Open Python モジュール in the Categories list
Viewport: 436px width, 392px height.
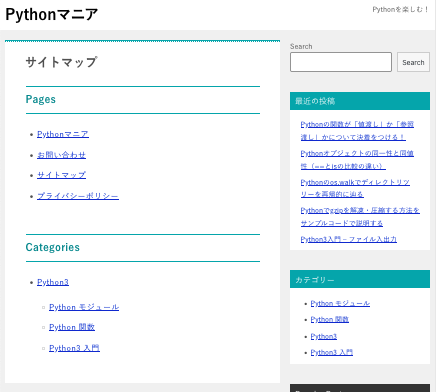click(84, 307)
